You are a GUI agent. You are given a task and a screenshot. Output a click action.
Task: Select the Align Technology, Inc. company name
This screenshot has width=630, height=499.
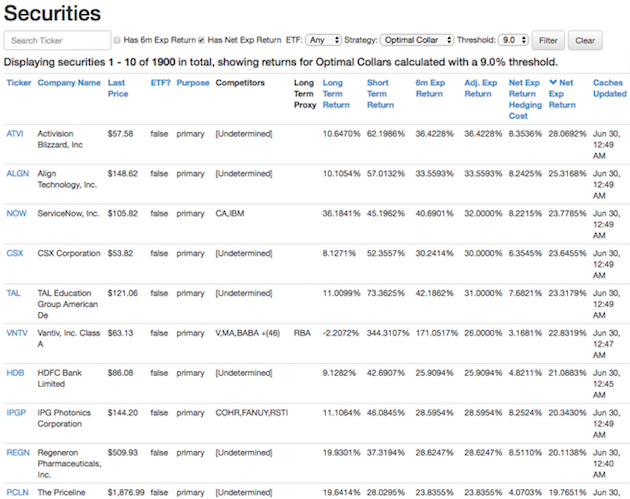(x=67, y=179)
